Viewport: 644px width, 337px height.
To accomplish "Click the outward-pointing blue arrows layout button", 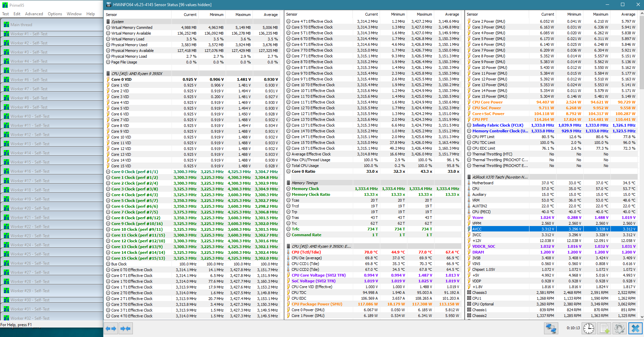I will [x=111, y=329].
